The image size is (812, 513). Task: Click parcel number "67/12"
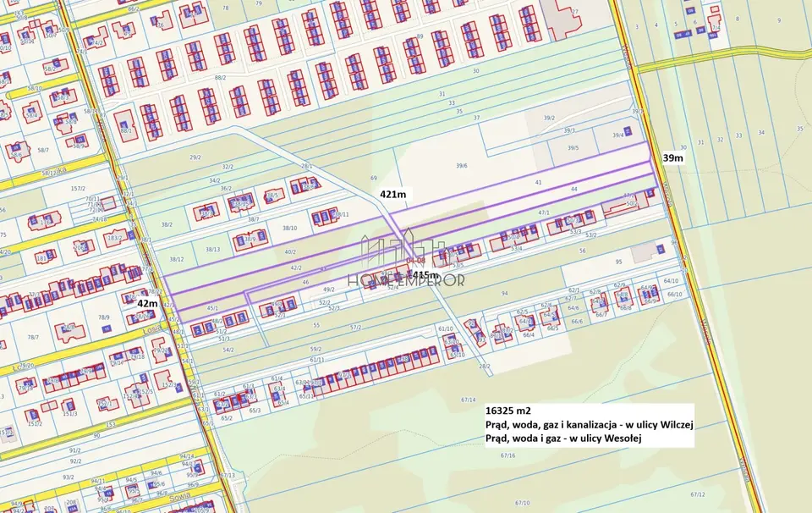698,494
